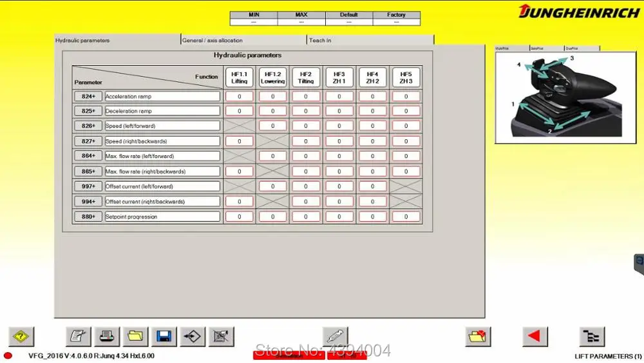Click the Offset current (right/backwards) label
The width and height of the screenshot is (644, 363).
[x=163, y=201]
